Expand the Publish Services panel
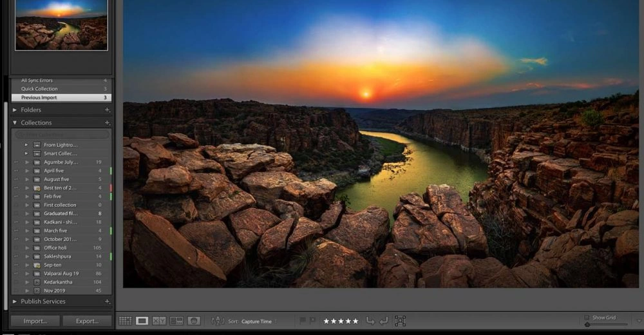Screen dimensions: 644x335 15,301
